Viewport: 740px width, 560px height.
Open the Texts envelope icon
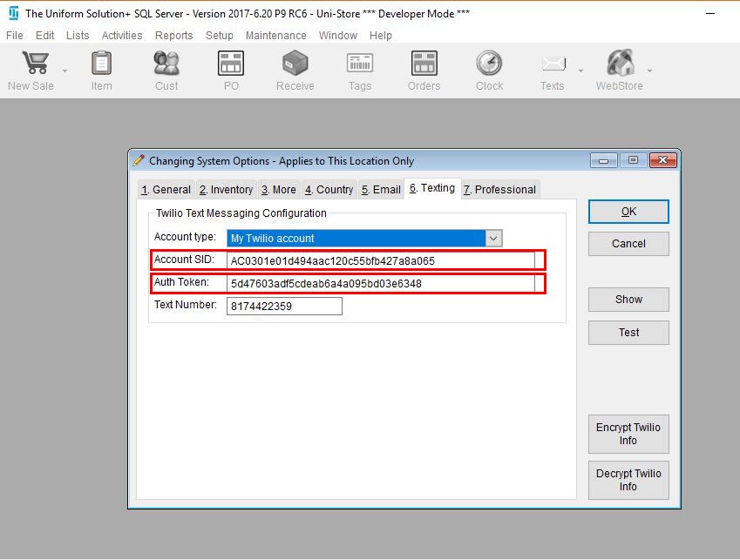pos(553,63)
